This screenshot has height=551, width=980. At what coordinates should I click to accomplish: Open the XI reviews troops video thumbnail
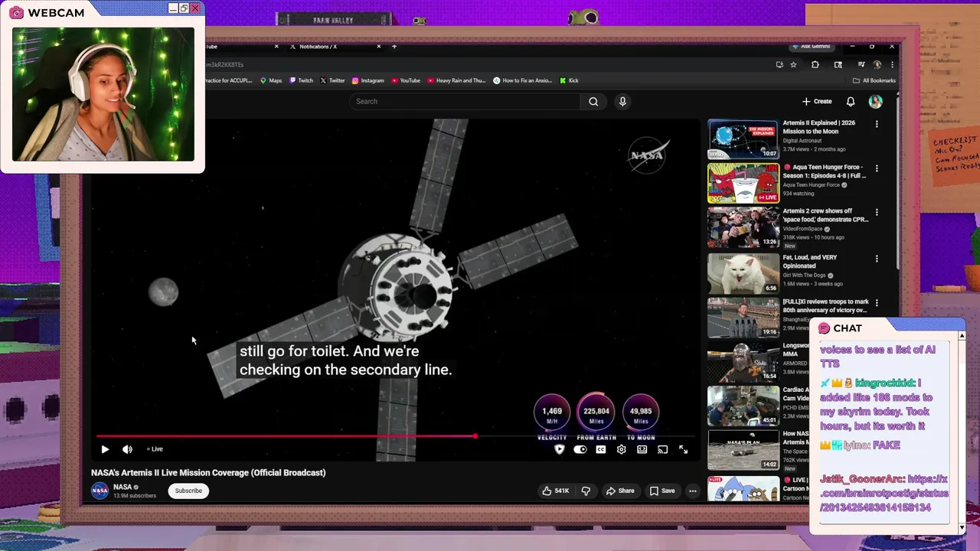[743, 317]
